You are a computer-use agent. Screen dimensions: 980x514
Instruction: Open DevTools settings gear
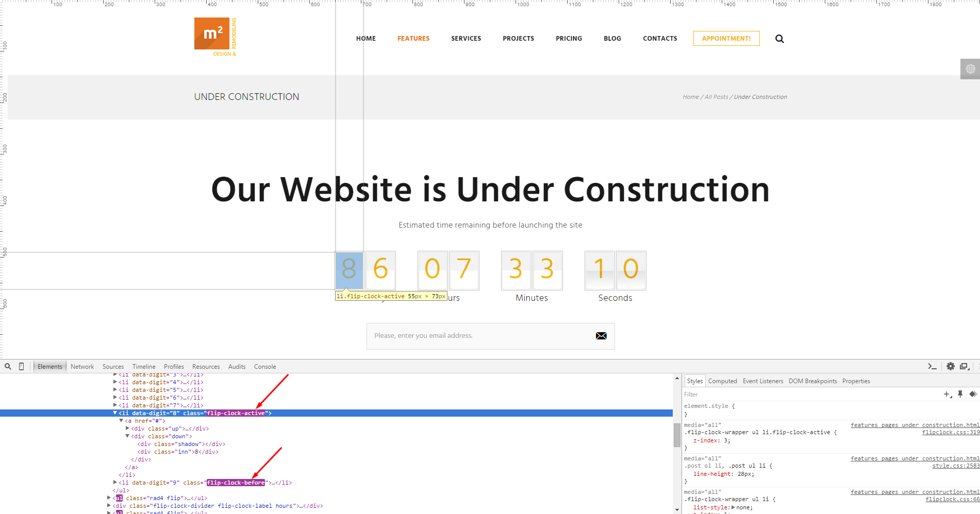pos(951,367)
